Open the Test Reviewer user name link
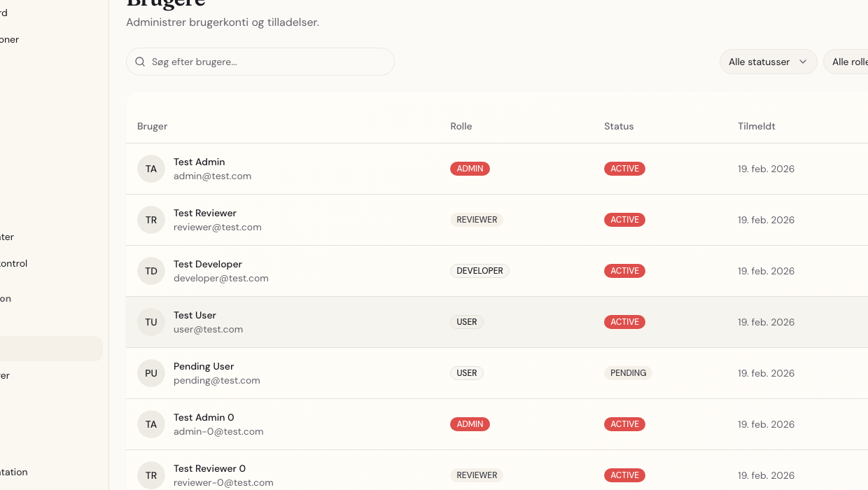Image resolution: width=868 pixels, height=490 pixels. pyautogui.click(x=205, y=213)
